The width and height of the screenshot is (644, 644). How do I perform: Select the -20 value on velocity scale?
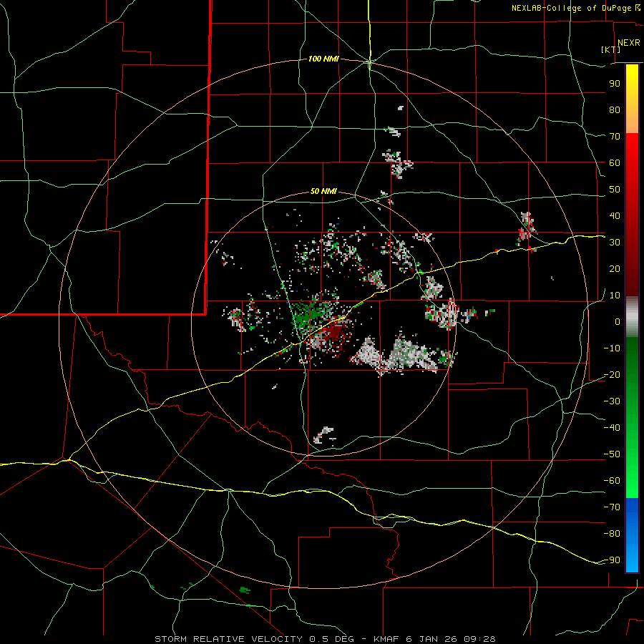pos(612,375)
